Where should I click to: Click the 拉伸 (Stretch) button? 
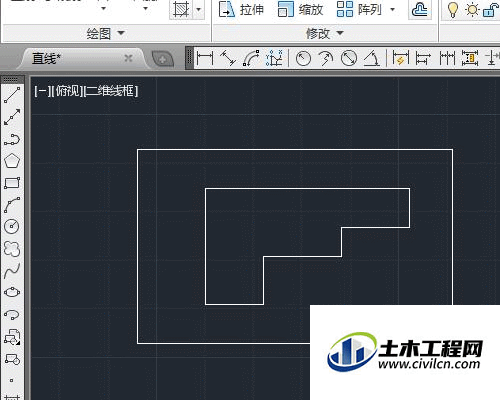pyautogui.click(x=241, y=10)
